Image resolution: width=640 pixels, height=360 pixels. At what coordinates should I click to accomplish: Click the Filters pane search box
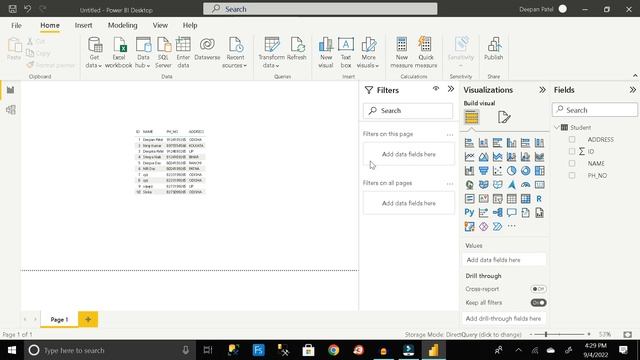pyautogui.click(x=408, y=111)
